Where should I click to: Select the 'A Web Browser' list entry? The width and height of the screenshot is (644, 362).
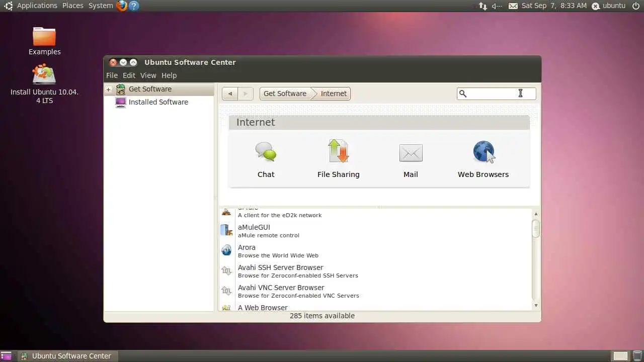pyautogui.click(x=263, y=307)
